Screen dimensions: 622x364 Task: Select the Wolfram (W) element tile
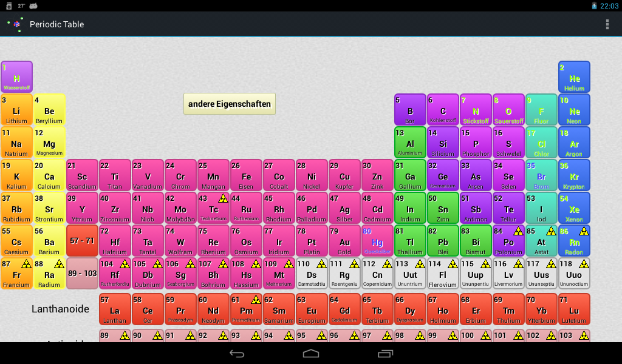coord(180,241)
